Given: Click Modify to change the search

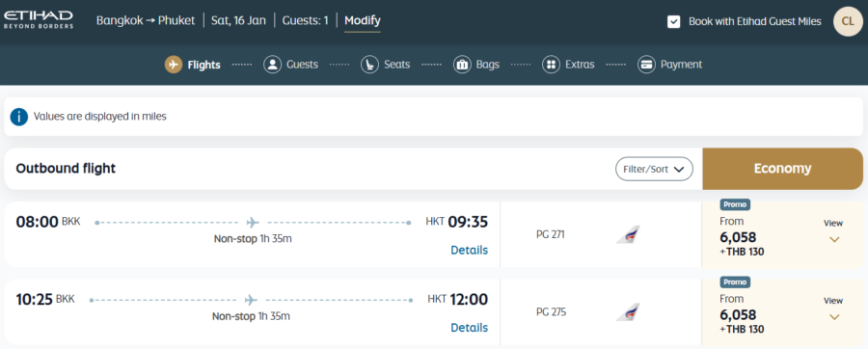Looking at the screenshot, I should pyautogui.click(x=363, y=21).
